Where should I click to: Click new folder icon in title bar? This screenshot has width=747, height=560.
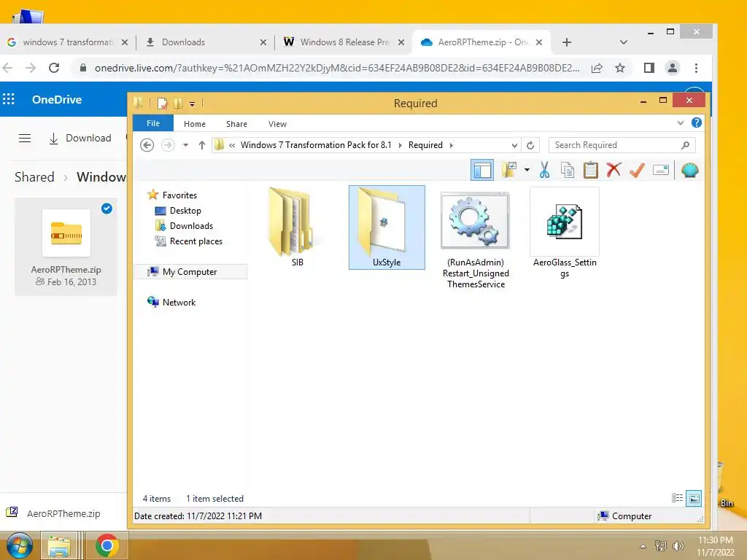tap(178, 104)
